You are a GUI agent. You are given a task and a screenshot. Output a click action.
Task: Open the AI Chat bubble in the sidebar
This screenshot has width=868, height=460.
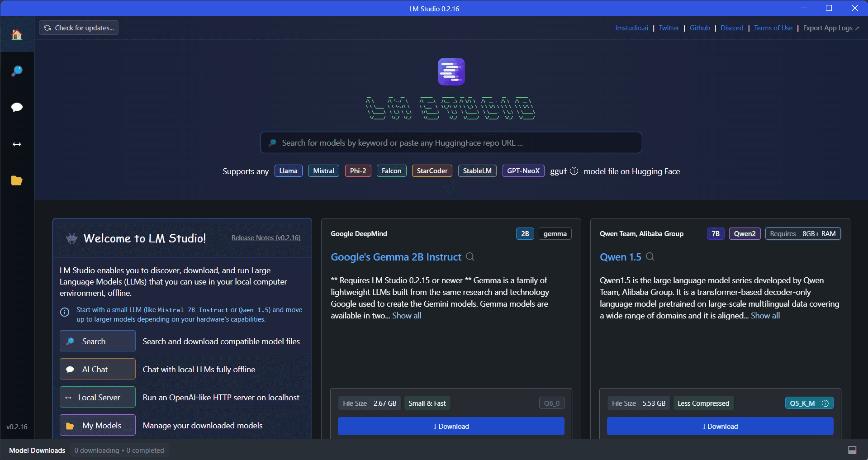point(17,107)
